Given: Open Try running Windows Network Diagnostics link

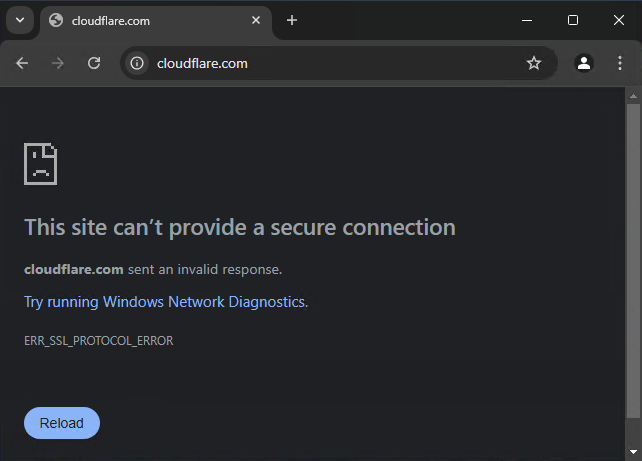Looking at the screenshot, I should click(x=164, y=301).
